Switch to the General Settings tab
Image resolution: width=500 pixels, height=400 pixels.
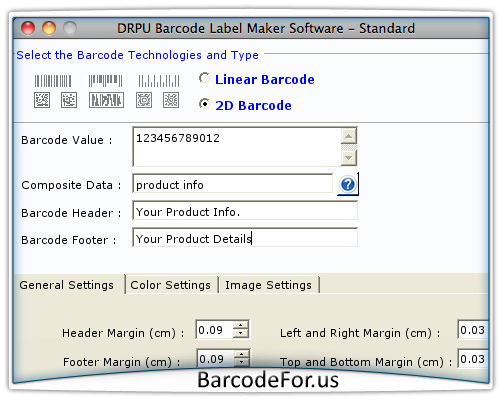tap(67, 285)
